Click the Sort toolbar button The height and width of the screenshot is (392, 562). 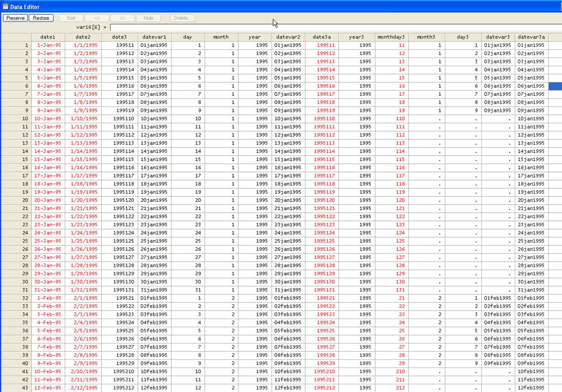click(71, 18)
